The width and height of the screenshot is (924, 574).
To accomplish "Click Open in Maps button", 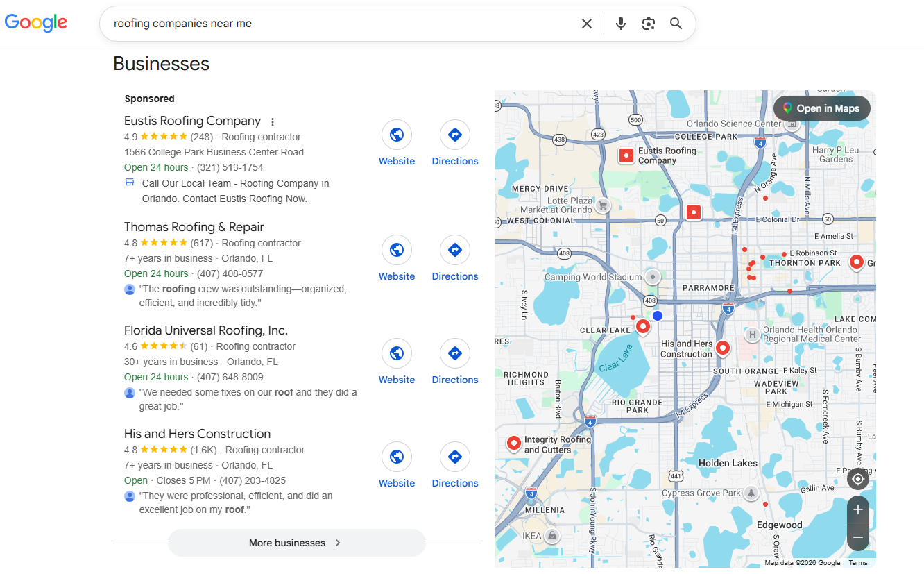I will point(822,108).
